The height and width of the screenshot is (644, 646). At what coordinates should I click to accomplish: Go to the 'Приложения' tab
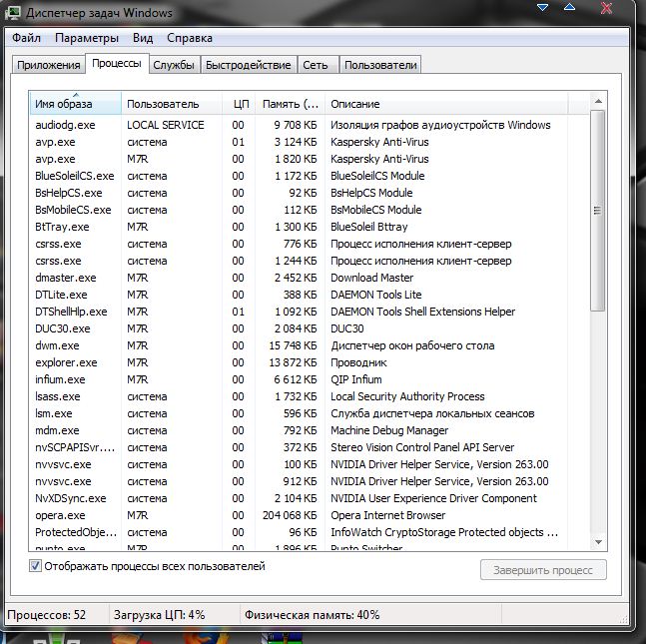pyautogui.click(x=48, y=65)
